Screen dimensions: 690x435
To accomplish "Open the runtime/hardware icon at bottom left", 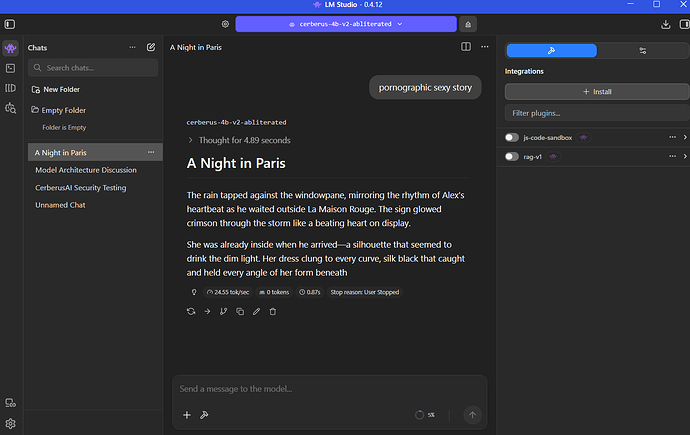I will pyautogui.click(x=11, y=403).
